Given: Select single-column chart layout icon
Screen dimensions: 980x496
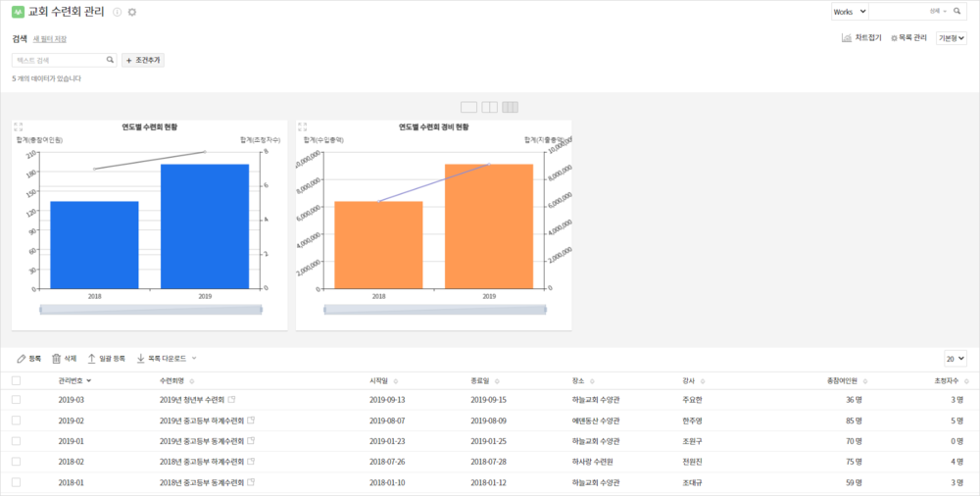Looking at the screenshot, I should [468, 107].
